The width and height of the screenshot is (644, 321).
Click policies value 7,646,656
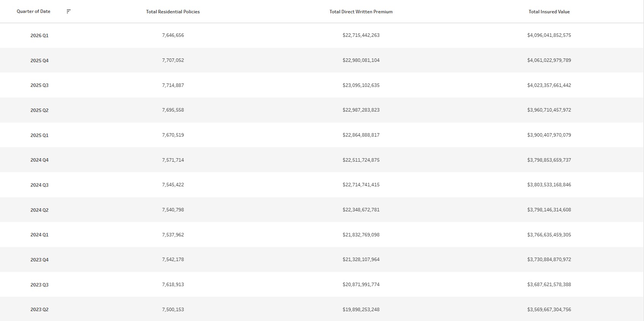pos(173,35)
